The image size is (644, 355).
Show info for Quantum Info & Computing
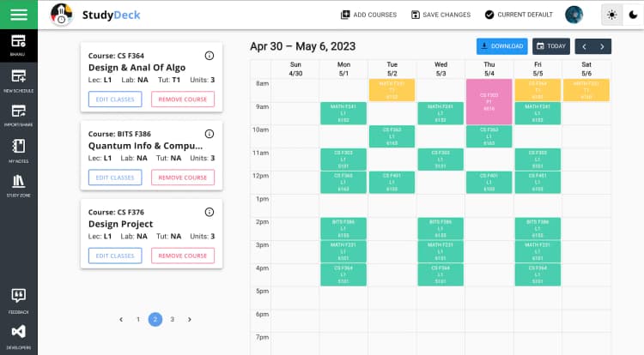point(210,134)
